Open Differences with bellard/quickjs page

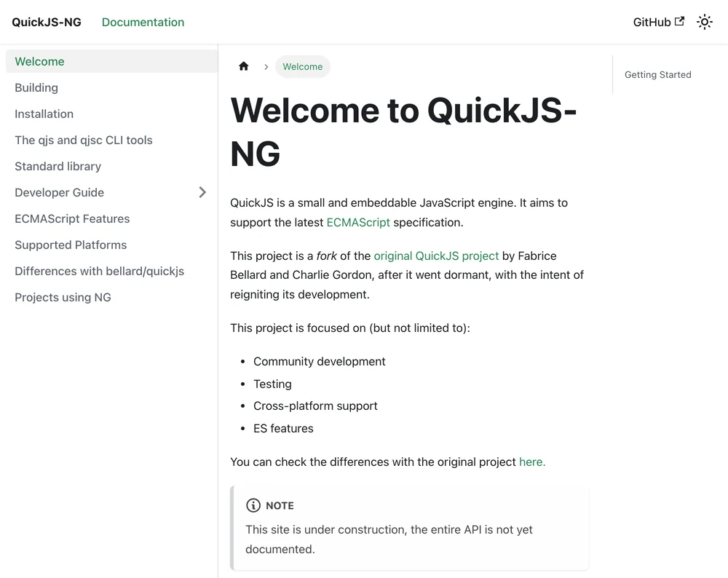point(111,271)
